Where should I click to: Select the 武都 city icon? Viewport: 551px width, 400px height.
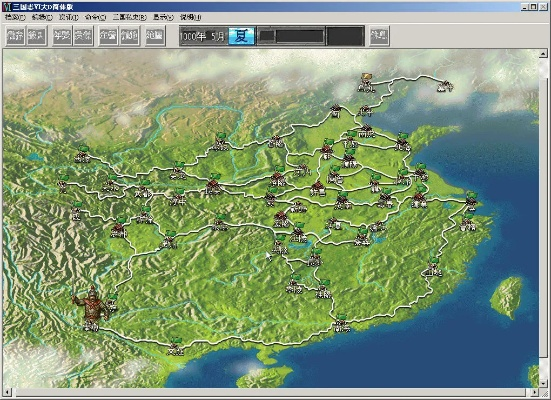tap(143, 189)
